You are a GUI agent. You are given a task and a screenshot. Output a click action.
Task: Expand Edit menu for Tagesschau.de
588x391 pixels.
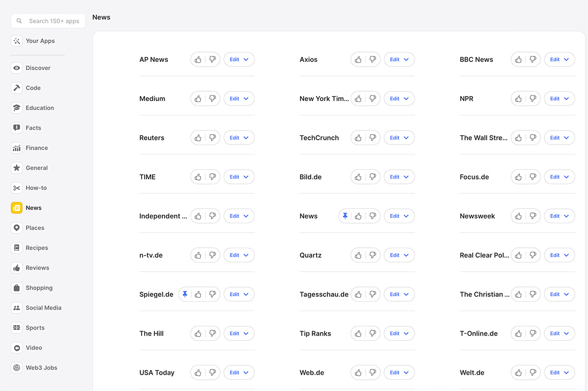point(399,294)
